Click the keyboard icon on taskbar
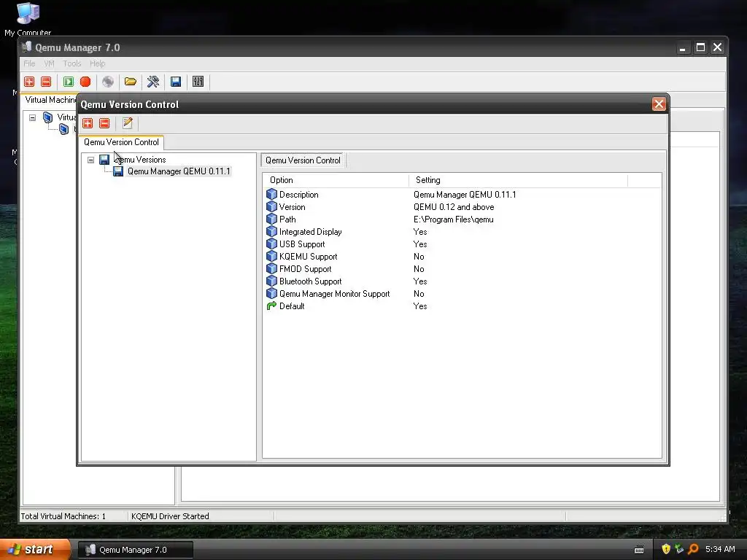This screenshot has height=560, width=747. click(x=639, y=550)
